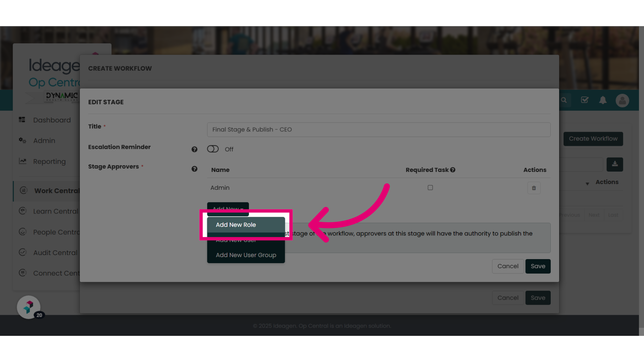Click the Learn Central circle icon

click(22, 211)
